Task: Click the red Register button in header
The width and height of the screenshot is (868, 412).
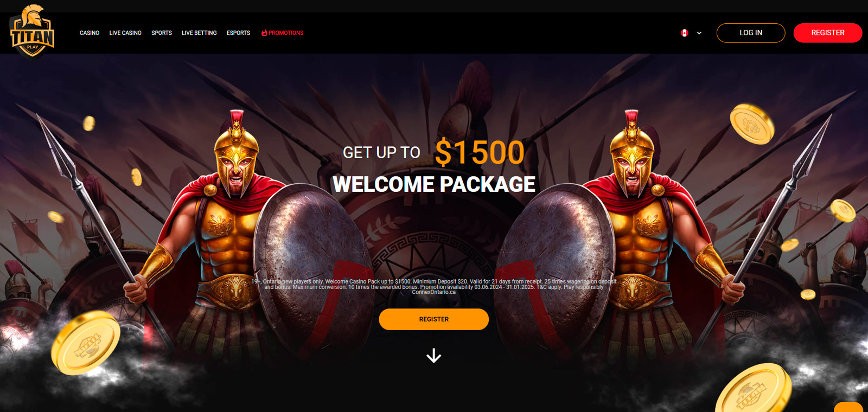Action: 828,33
